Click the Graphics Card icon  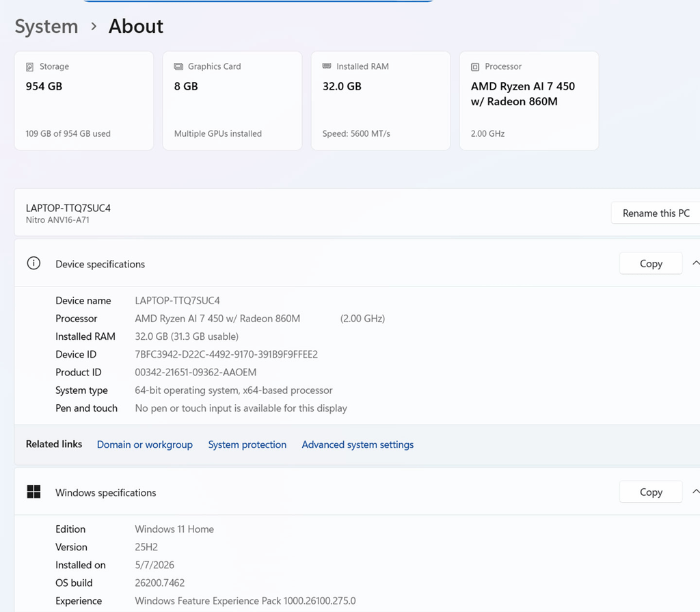(x=178, y=66)
